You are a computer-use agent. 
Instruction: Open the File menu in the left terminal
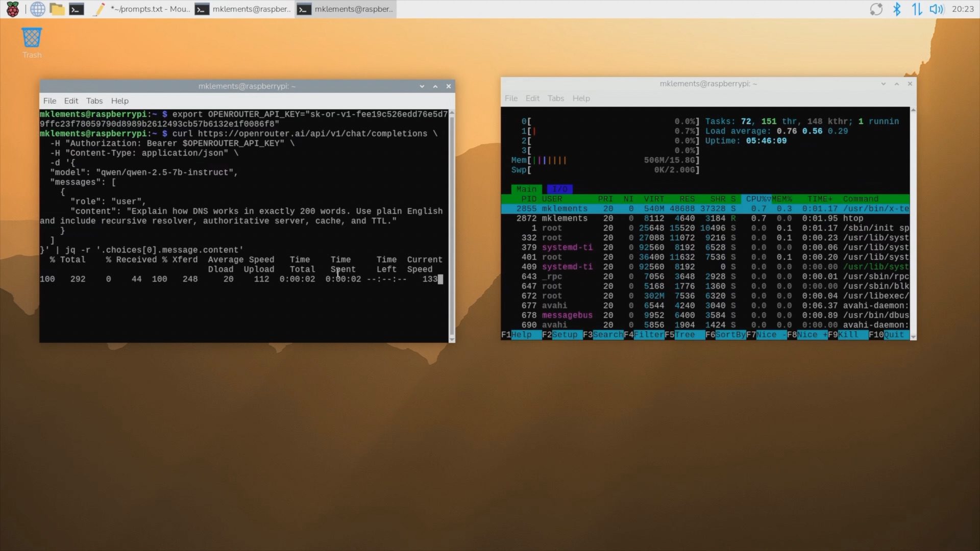click(x=50, y=101)
